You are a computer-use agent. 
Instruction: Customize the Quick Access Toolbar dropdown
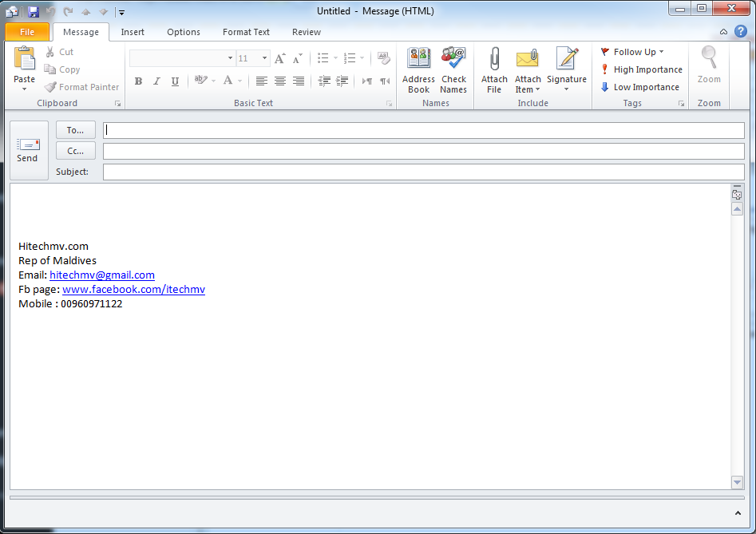[x=121, y=13]
